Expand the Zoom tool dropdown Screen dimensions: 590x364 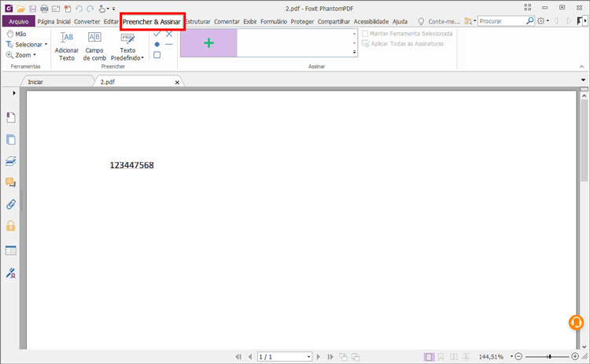35,55
